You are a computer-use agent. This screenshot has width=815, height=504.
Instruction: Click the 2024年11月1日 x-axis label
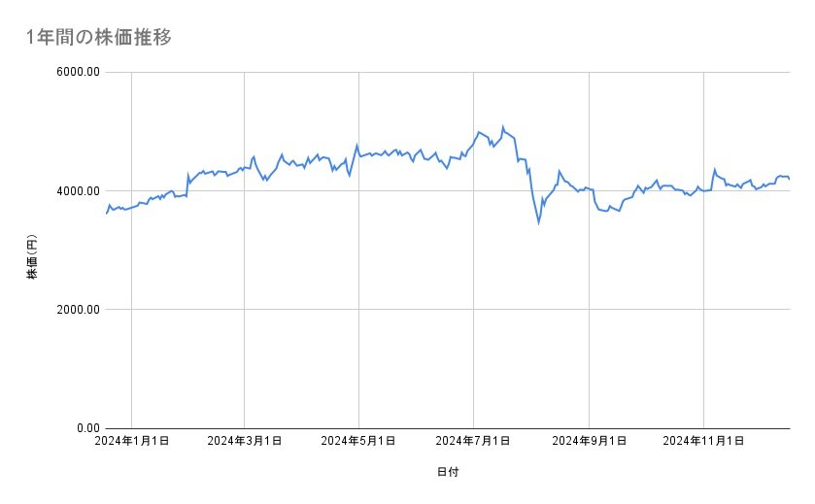coord(703,441)
